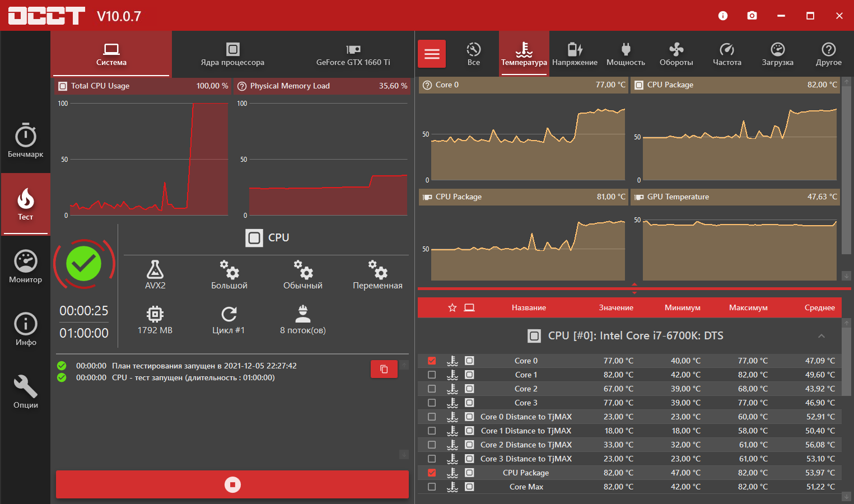Open the Монитор gauge section
854x504 pixels.
(x=25, y=267)
